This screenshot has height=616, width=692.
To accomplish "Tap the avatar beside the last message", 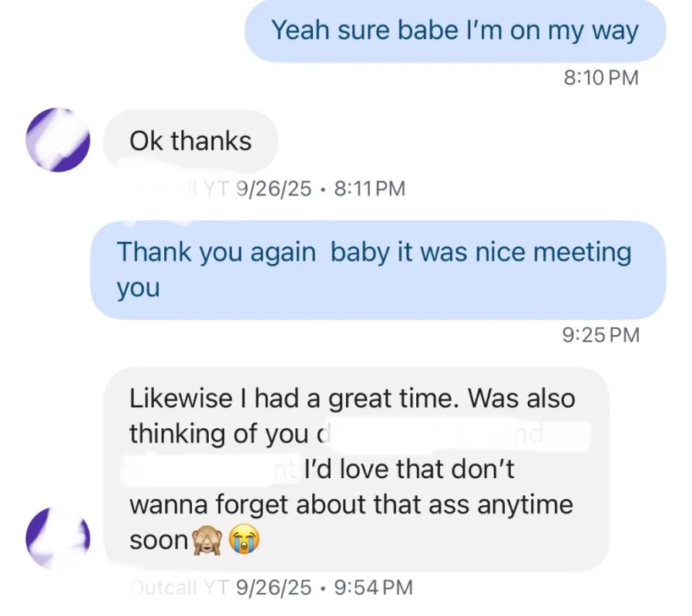I will point(58,537).
